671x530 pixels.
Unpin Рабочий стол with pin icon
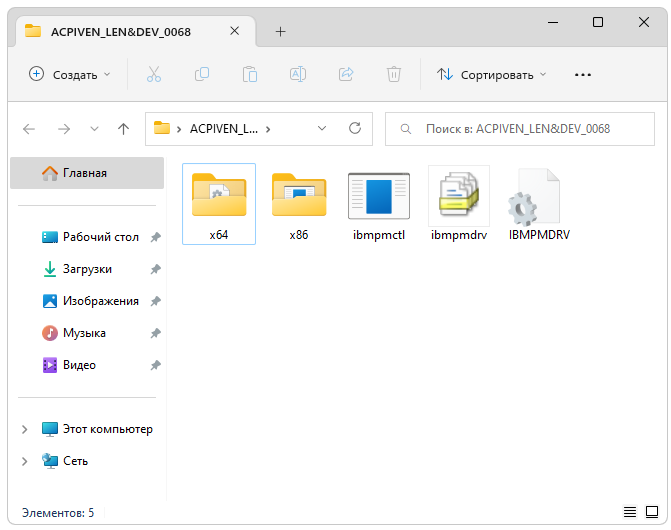pos(155,237)
